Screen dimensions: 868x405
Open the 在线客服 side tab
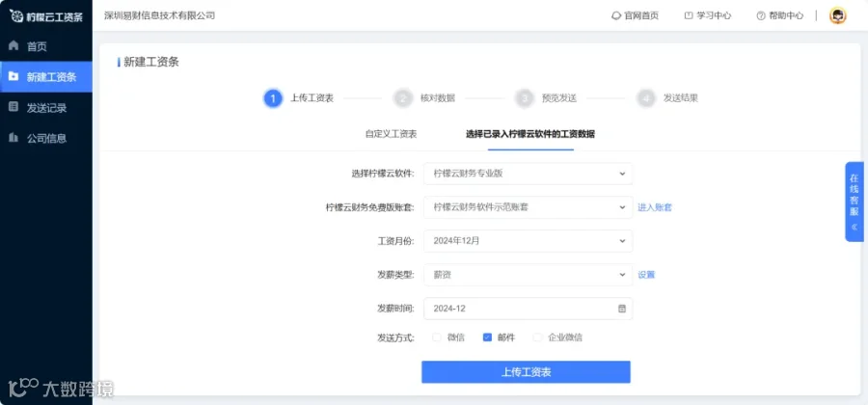[x=854, y=202]
